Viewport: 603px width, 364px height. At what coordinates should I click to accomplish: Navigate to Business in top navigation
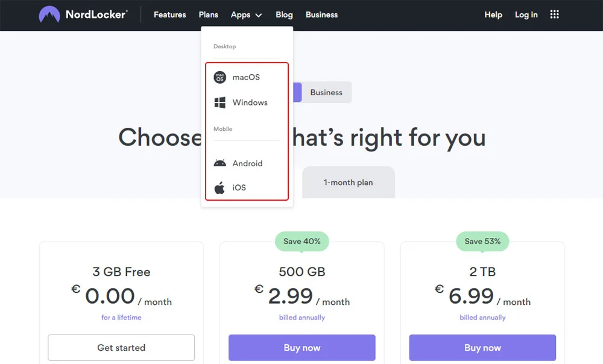[321, 14]
